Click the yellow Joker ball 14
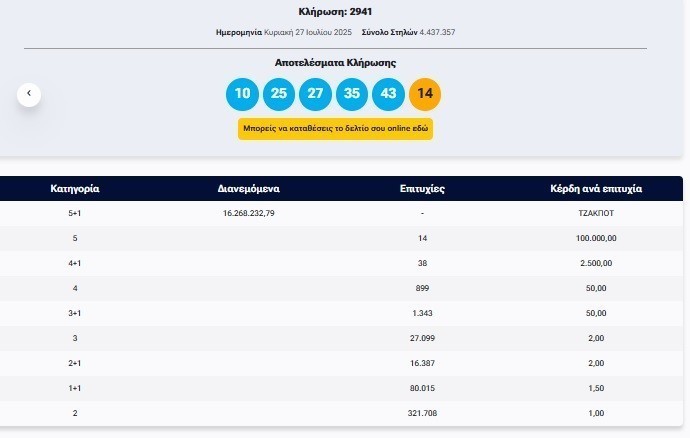The image size is (690, 438). coord(425,94)
